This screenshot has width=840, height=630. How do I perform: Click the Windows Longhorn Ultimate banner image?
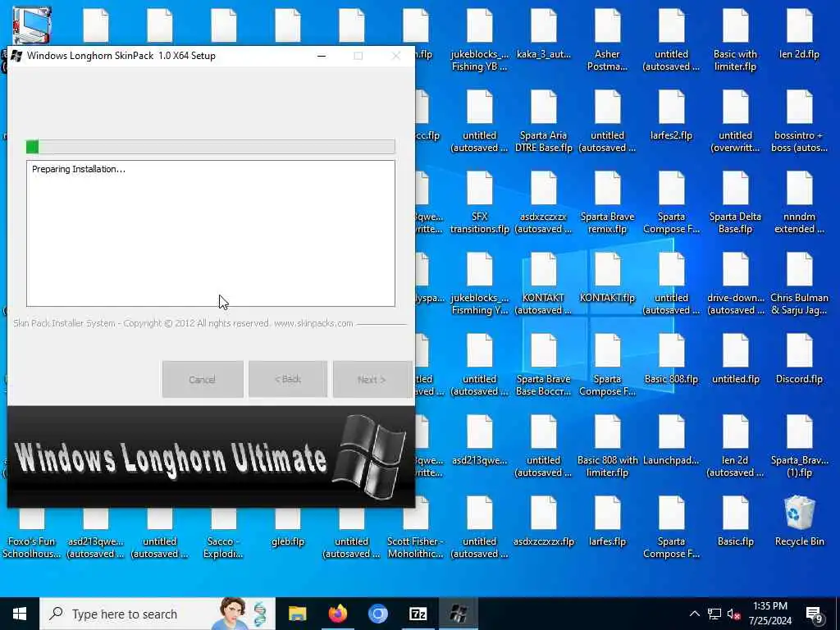tap(211, 456)
